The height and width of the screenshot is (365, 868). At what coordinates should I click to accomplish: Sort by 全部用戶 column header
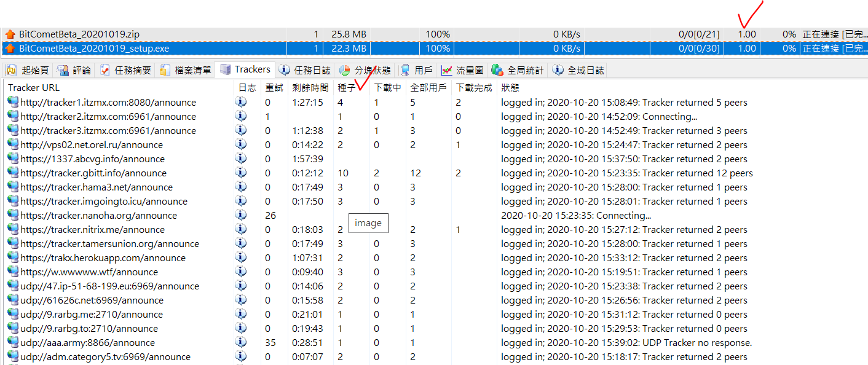(x=428, y=88)
